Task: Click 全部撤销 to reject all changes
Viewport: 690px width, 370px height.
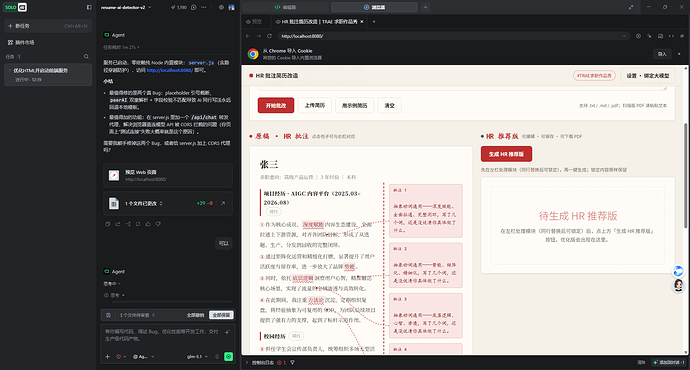Action: click(x=195, y=315)
